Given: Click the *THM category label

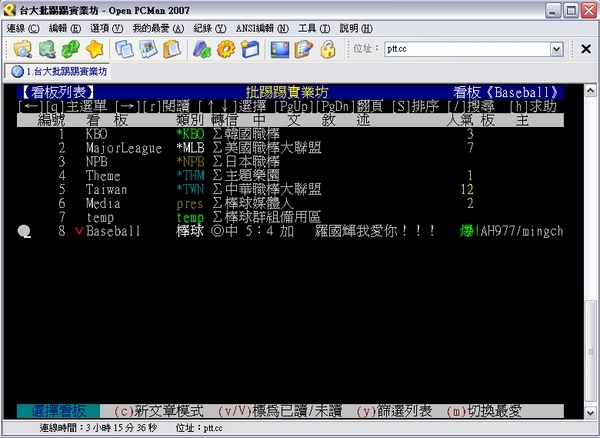Looking at the screenshot, I should (x=190, y=176).
